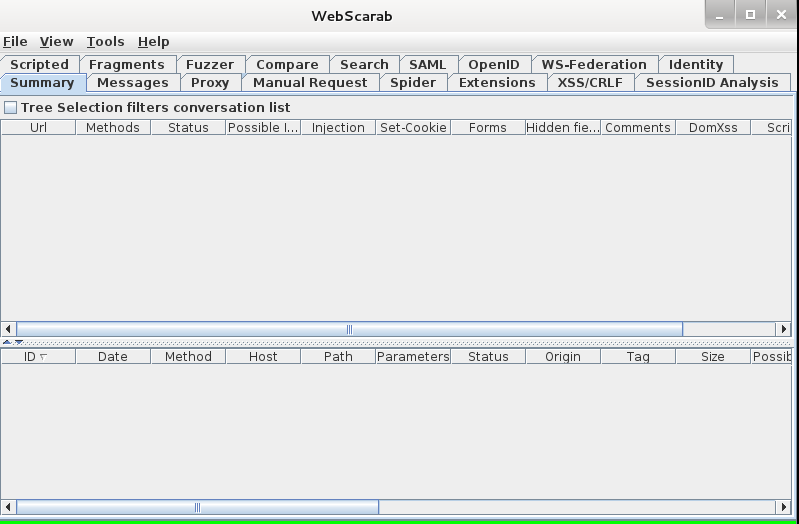Image resolution: width=799 pixels, height=524 pixels.
Task: Click the Url column header
Action: coord(38,127)
